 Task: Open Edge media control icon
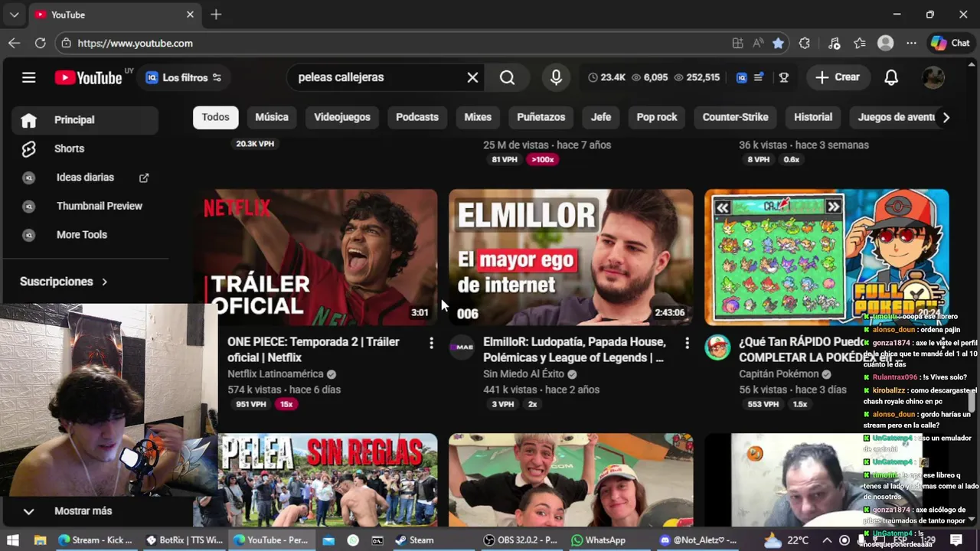[835, 44]
